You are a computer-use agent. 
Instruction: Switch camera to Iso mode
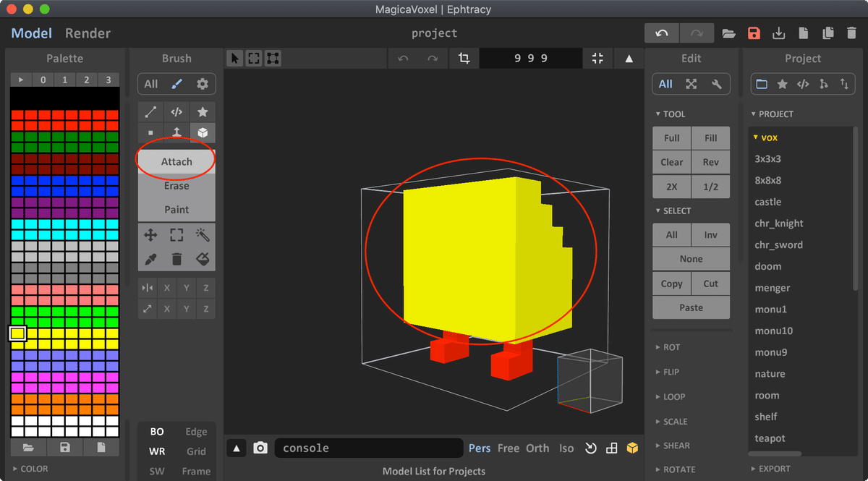point(566,448)
